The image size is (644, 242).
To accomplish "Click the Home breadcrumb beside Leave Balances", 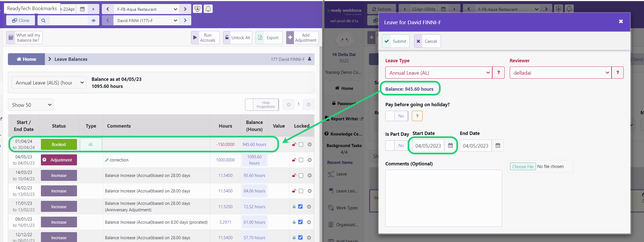I will [27, 59].
